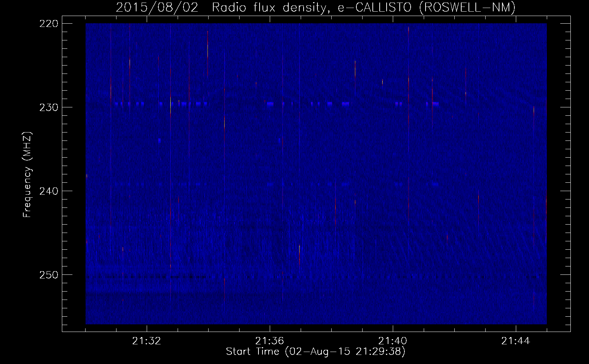
Task: Click the 21:32 time tick label
Action: pyautogui.click(x=146, y=341)
